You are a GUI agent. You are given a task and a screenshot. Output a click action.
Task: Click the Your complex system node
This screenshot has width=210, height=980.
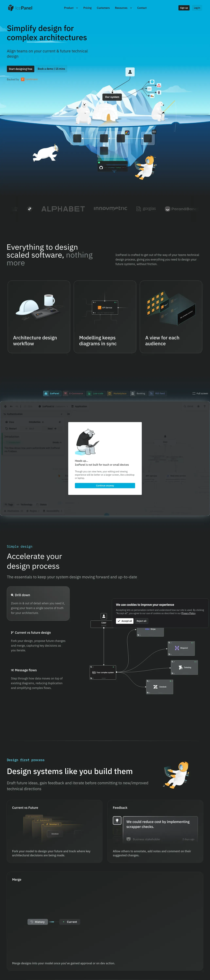click(x=103, y=672)
